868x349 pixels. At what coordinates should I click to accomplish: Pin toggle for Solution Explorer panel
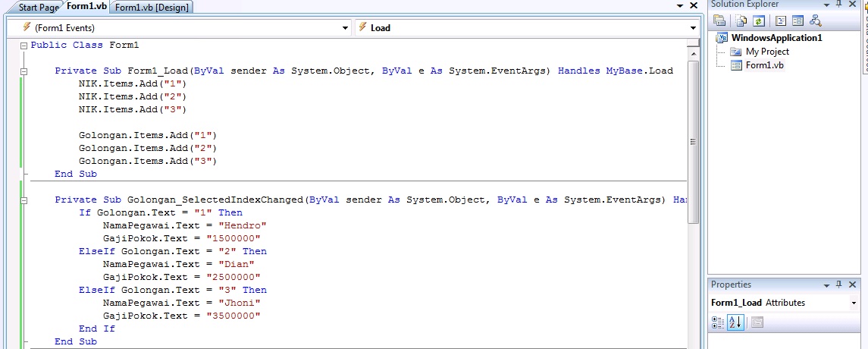[x=838, y=4]
